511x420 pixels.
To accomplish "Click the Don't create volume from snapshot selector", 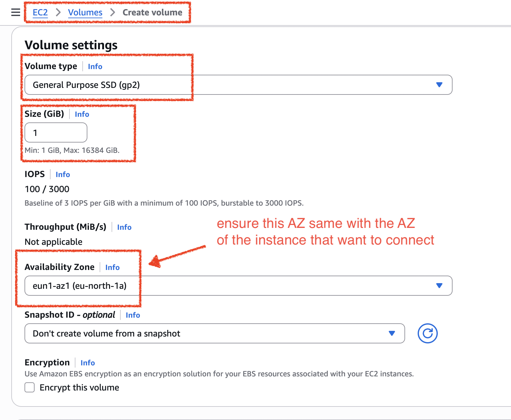I will [204, 333].
